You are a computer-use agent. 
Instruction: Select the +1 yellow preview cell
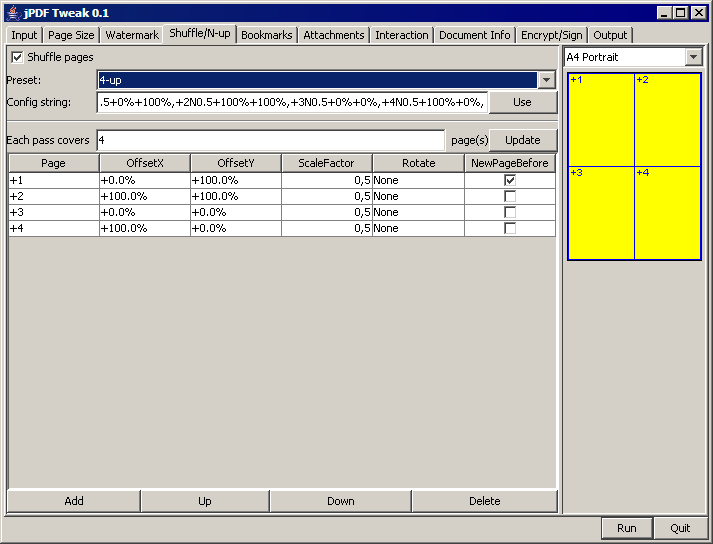(601, 120)
